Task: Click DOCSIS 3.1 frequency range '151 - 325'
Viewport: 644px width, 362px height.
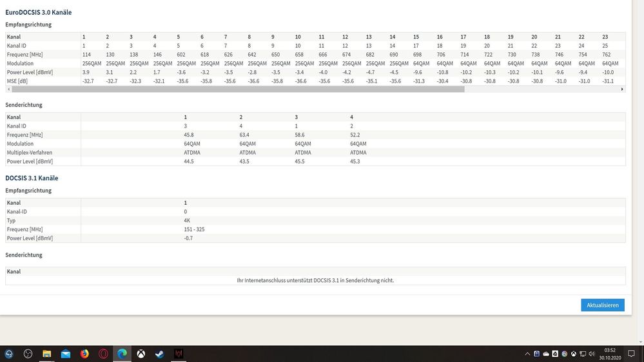Action: (x=194, y=229)
